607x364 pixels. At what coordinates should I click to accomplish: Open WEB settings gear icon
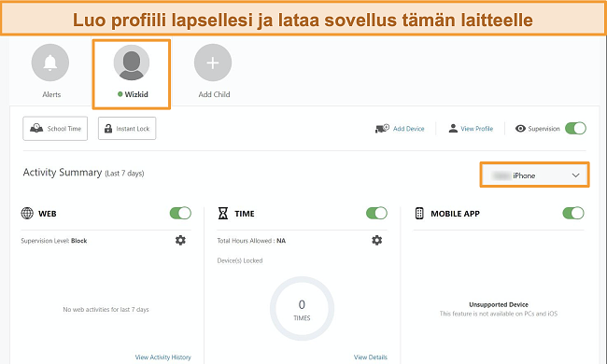pos(180,240)
